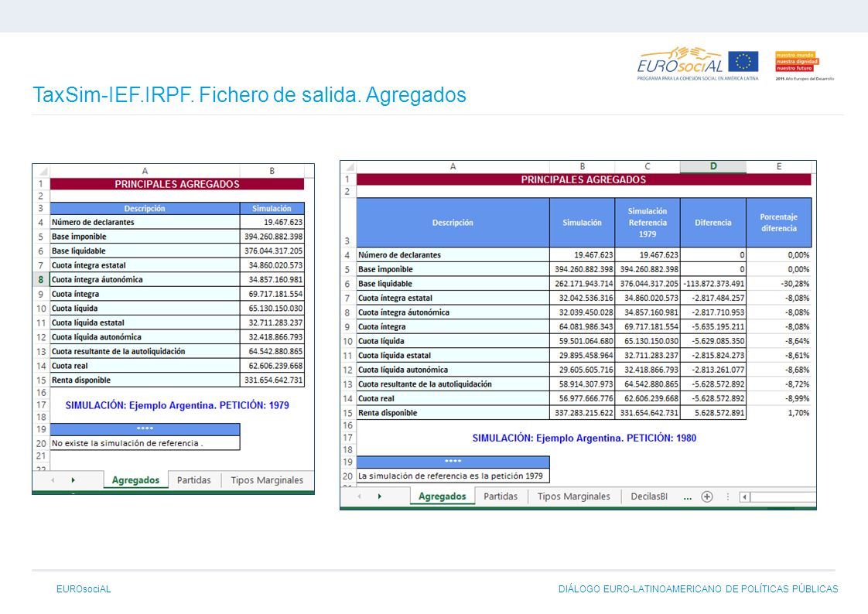Switch to DecilasBI tab in right spreadsheet
Screen dimensions: 868x614
click(x=649, y=496)
